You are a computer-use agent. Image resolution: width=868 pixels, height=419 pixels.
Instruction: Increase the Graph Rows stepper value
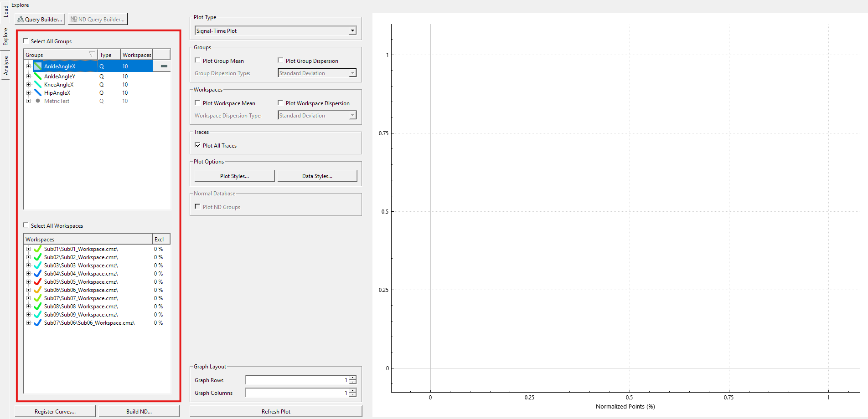[x=353, y=378]
